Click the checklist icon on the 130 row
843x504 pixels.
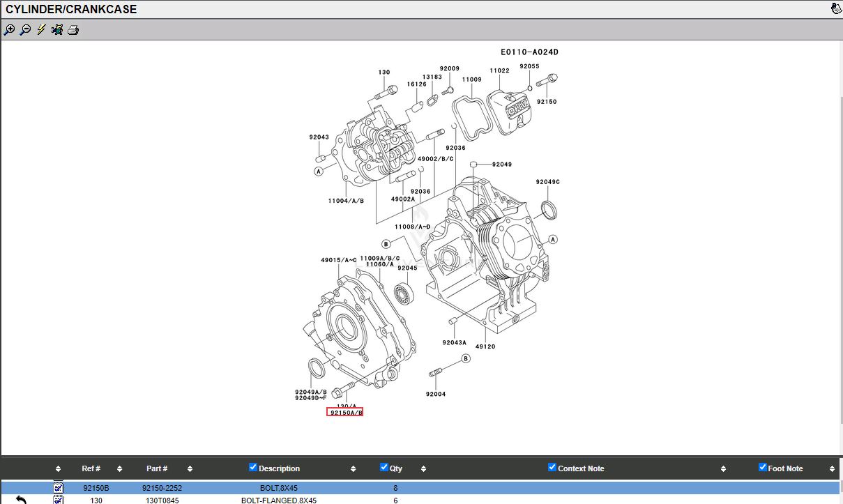pyautogui.click(x=59, y=500)
